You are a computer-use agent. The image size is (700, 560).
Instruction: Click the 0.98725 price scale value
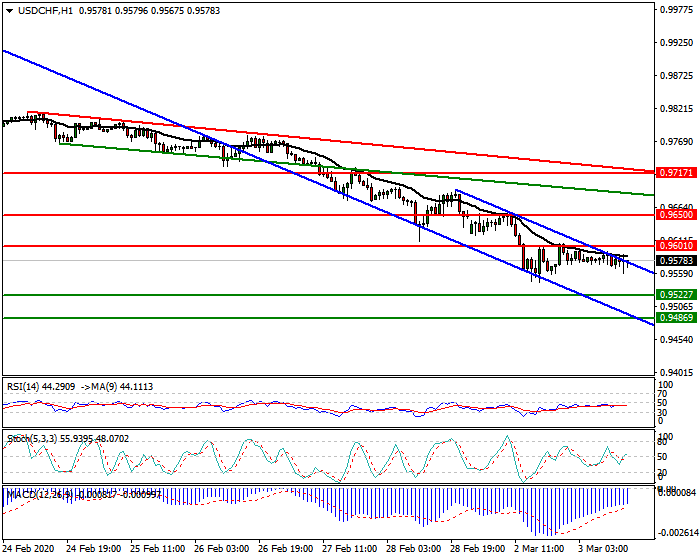(x=677, y=76)
